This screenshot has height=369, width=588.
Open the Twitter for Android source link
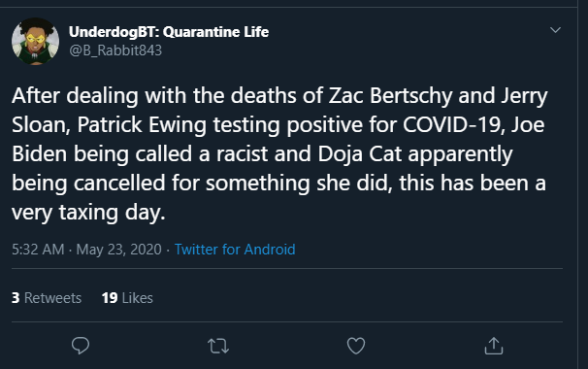pyautogui.click(x=235, y=250)
